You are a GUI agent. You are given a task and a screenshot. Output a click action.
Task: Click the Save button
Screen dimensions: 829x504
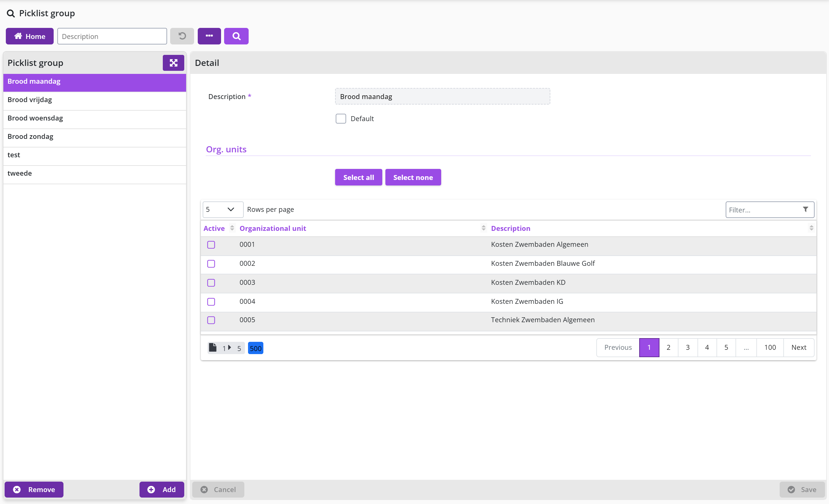coord(802,489)
